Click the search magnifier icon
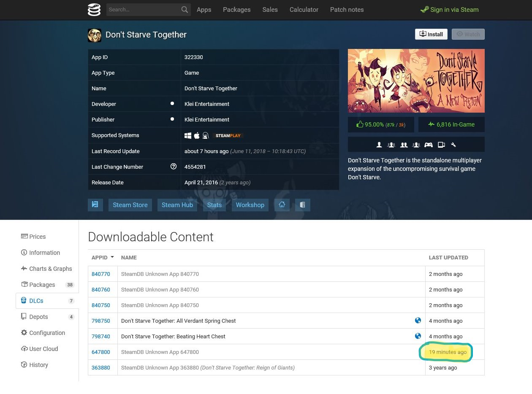The image size is (532, 394). 185,9
